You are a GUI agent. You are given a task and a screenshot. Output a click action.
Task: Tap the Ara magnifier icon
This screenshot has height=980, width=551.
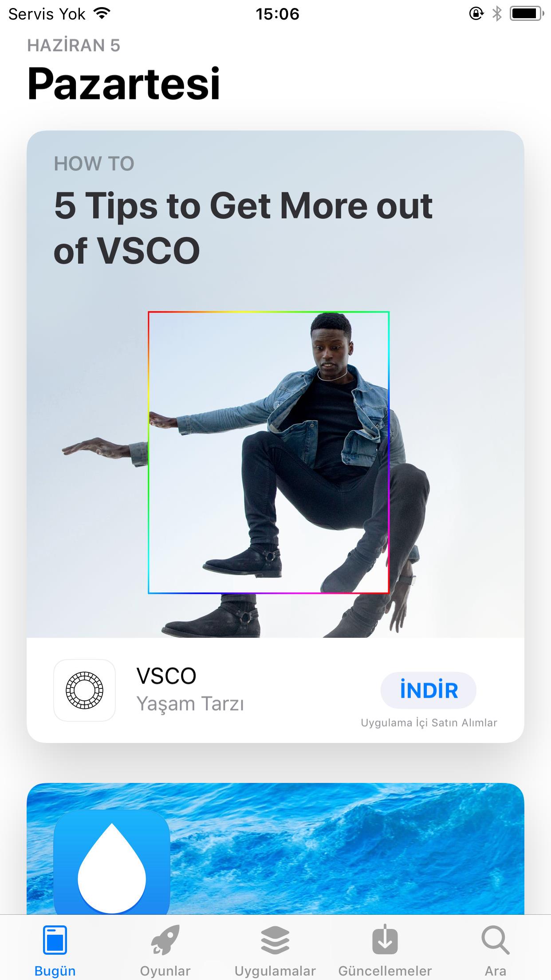click(495, 940)
